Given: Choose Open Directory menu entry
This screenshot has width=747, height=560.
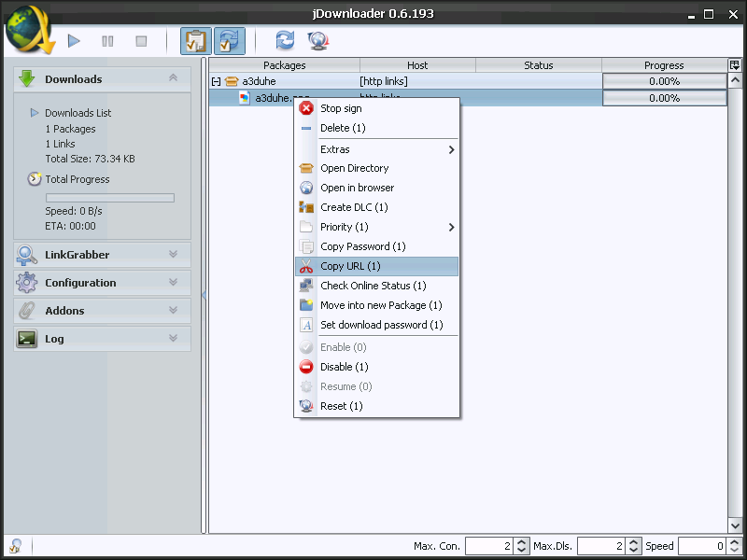Looking at the screenshot, I should [x=377, y=168].
